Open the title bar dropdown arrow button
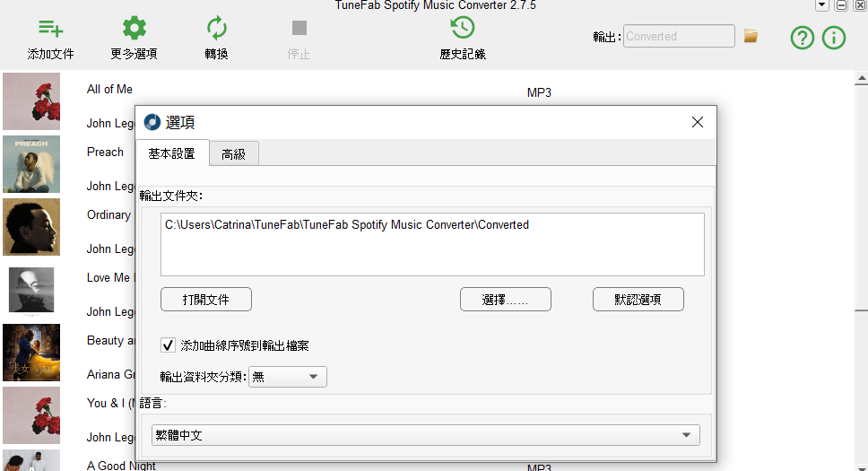This screenshot has height=471, width=868. click(x=822, y=5)
